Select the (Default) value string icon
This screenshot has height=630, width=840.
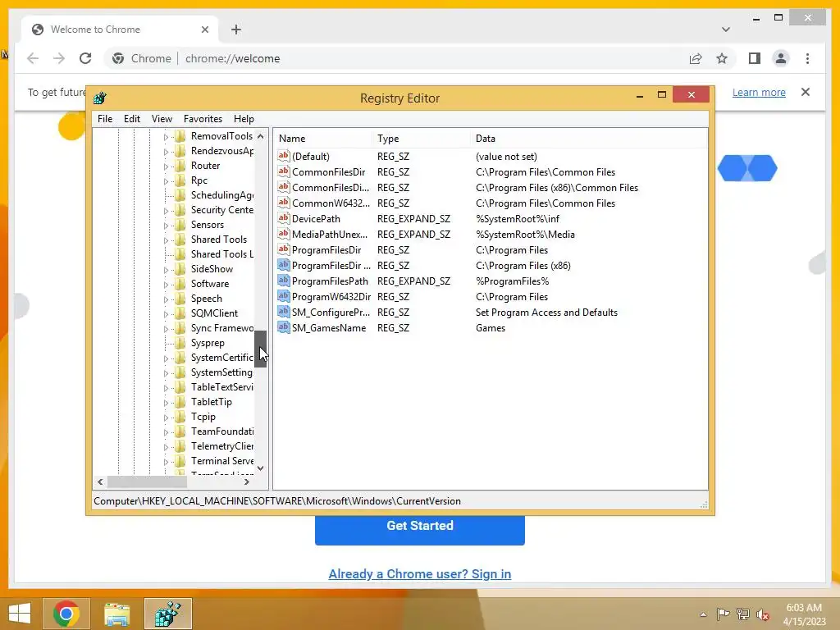click(x=283, y=156)
